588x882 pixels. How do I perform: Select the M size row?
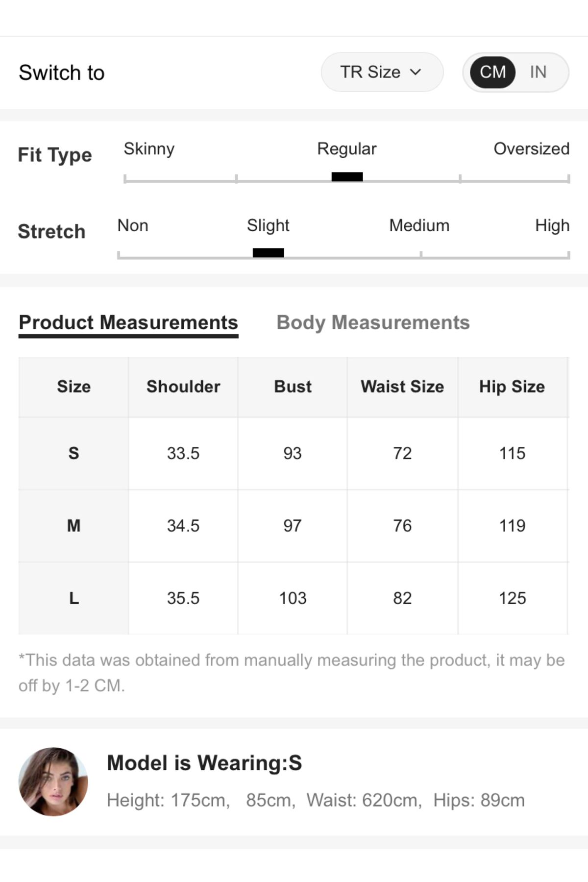[x=294, y=526]
